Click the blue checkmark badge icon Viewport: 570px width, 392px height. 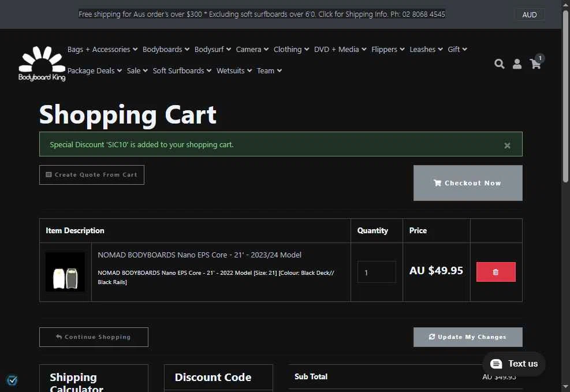point(12,380)
